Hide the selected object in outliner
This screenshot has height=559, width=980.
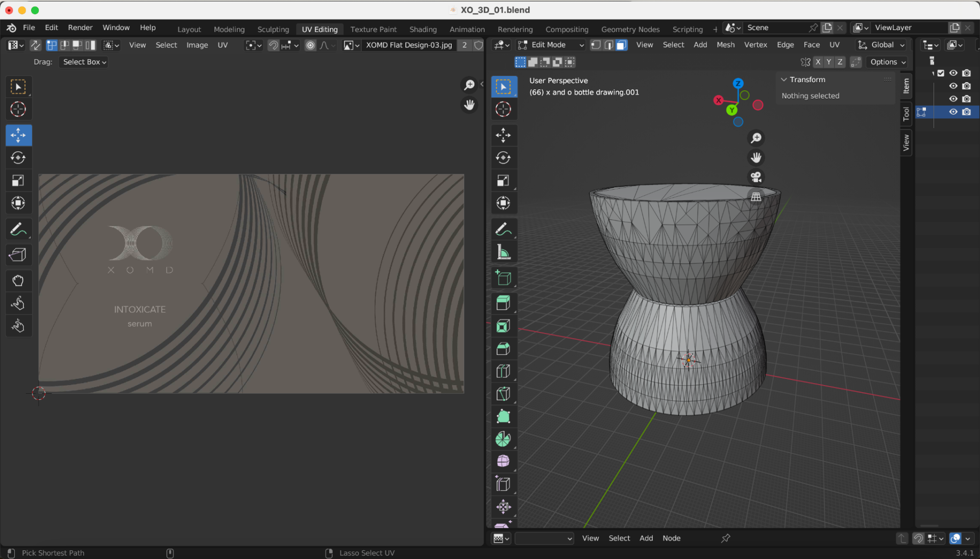point(953,112)
